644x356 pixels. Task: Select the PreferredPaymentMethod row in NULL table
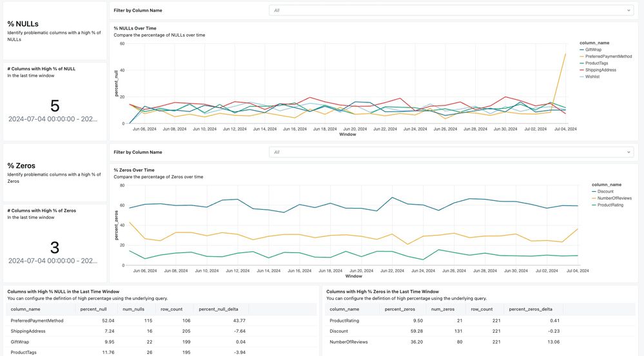35,321
